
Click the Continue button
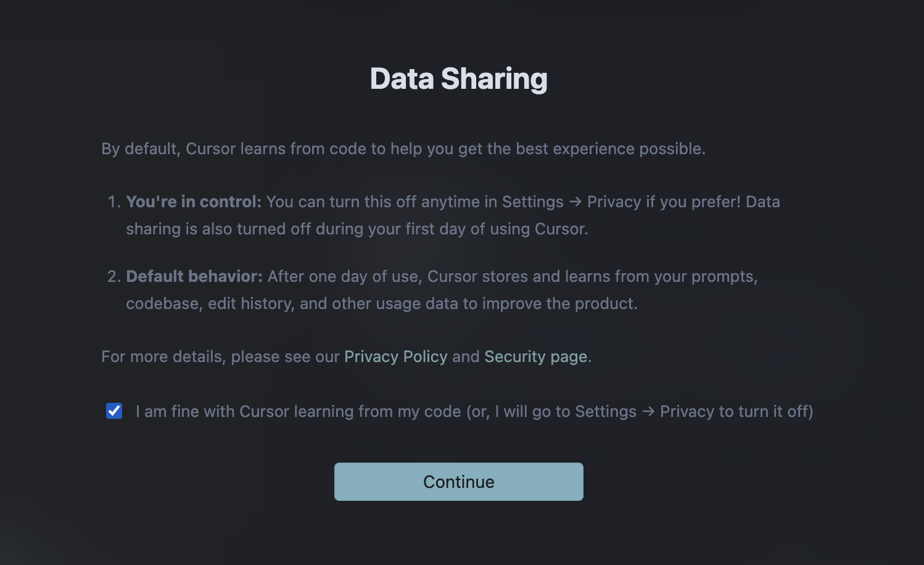tap(459, 482)
